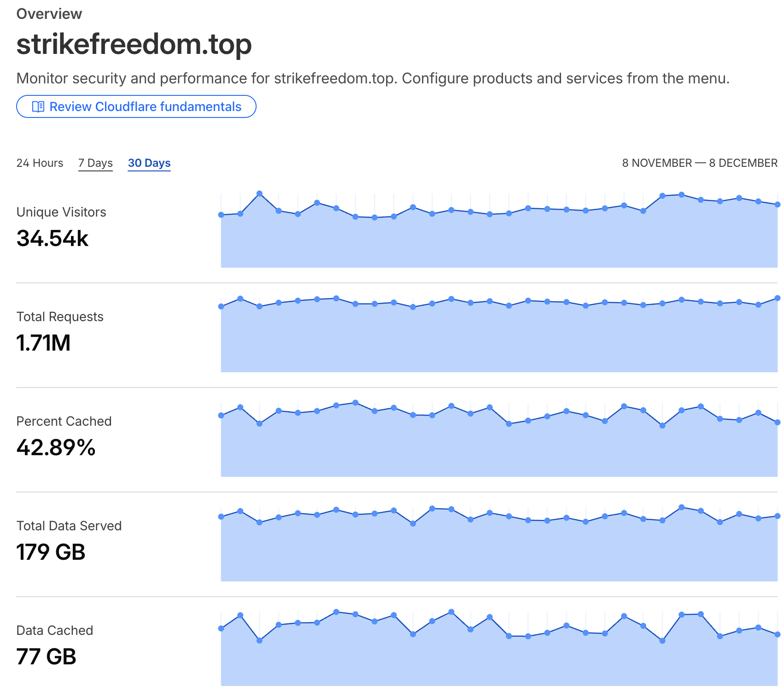Viewport: 784px width, 692px height.
Task: Click the 8 November — 8 December date range
Action: tap(699, 163)
